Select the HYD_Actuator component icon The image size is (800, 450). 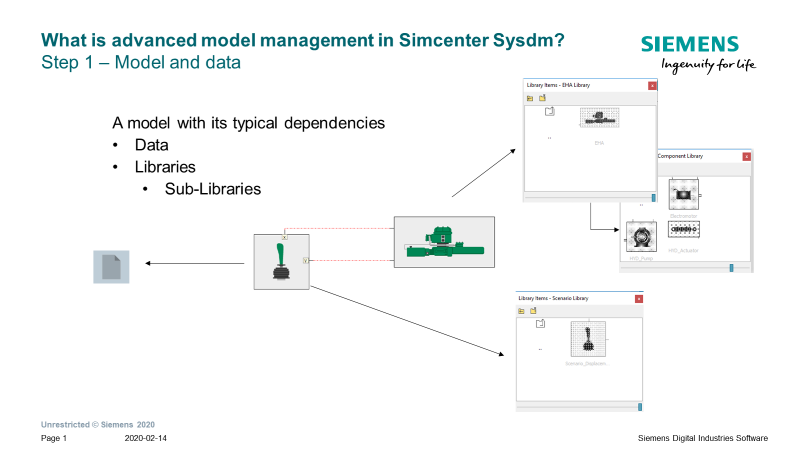click(684, 229)
